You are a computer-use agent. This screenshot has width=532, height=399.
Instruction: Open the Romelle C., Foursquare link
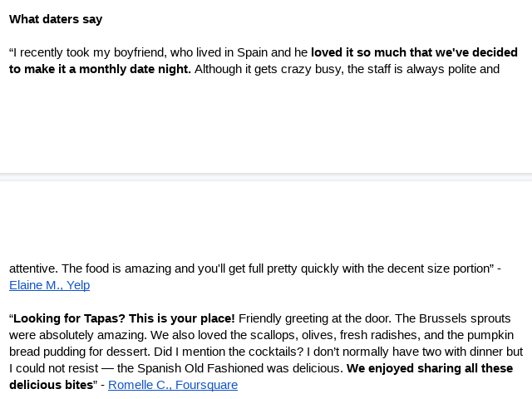173,385
